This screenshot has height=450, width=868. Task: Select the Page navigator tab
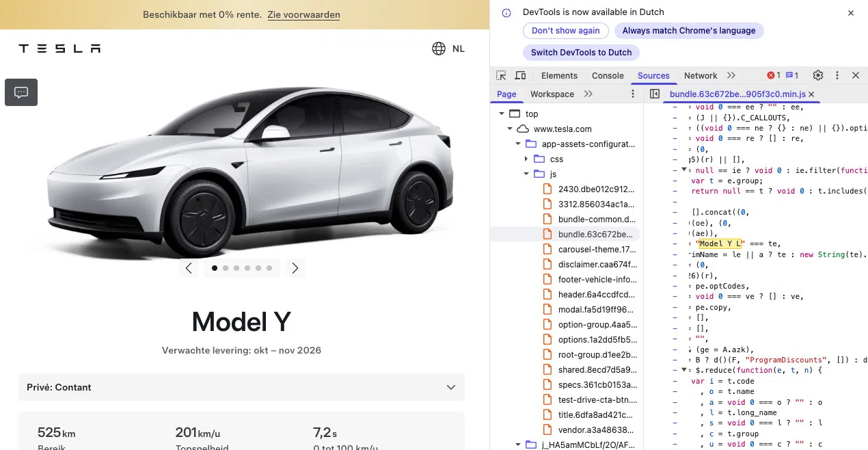[x=506, y=94]
